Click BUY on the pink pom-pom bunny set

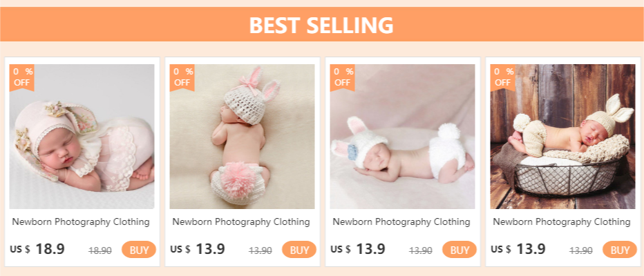point(299,250)
